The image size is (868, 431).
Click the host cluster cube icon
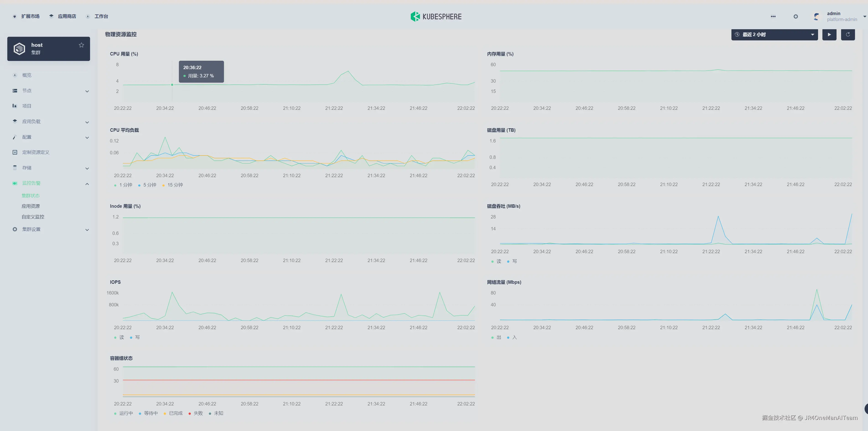click(x=19, y=49)
